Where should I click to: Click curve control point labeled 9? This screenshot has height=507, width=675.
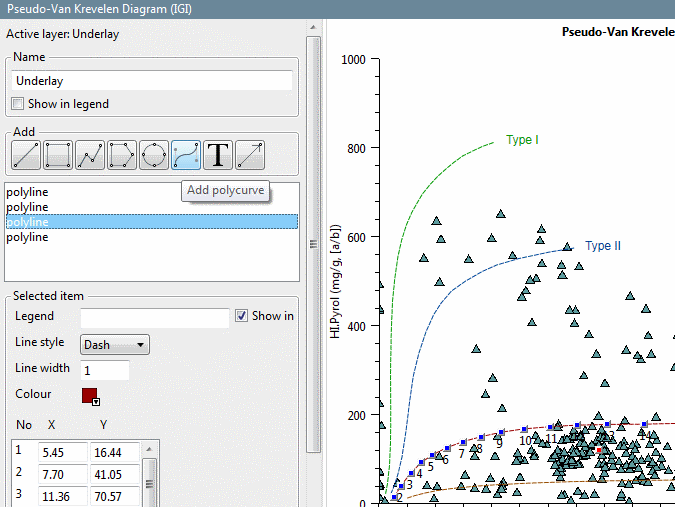(501, 432)
